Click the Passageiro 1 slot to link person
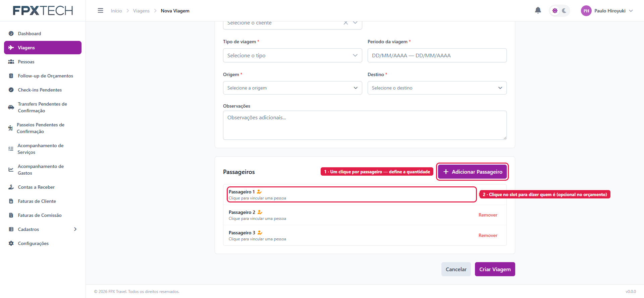 352,194
